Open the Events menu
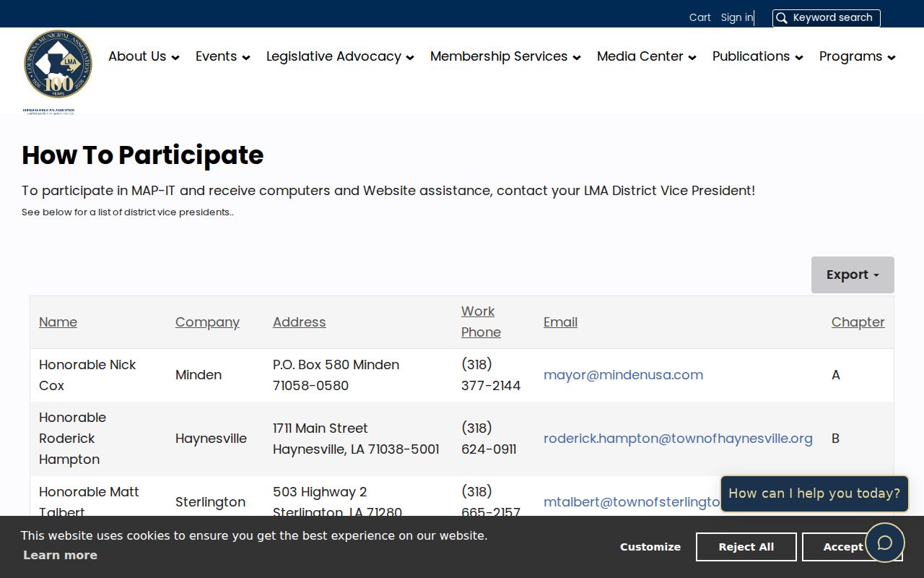The height and width of the screenshot is (578, 924). click(x=223, y=56)
